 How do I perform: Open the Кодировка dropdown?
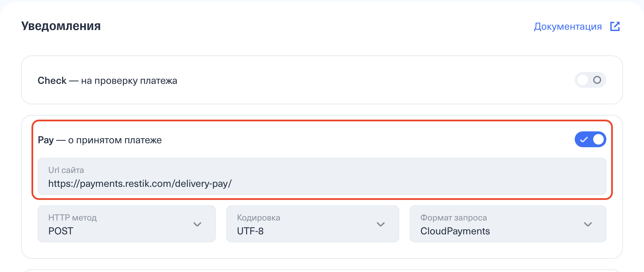[312, 224]
